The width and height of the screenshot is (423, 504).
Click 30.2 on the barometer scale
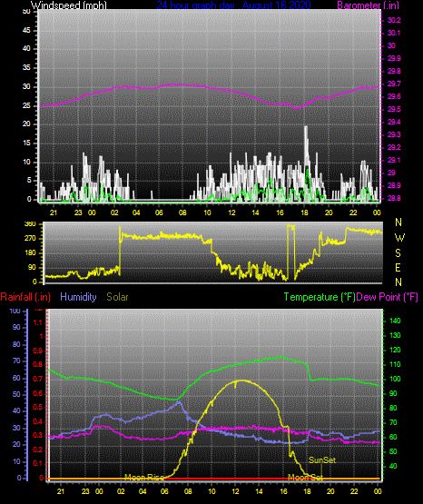(x=394, y=20)
